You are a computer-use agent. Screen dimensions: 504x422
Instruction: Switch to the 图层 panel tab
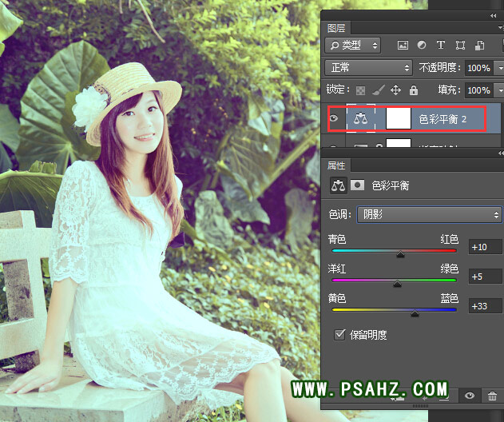(336, 26)
